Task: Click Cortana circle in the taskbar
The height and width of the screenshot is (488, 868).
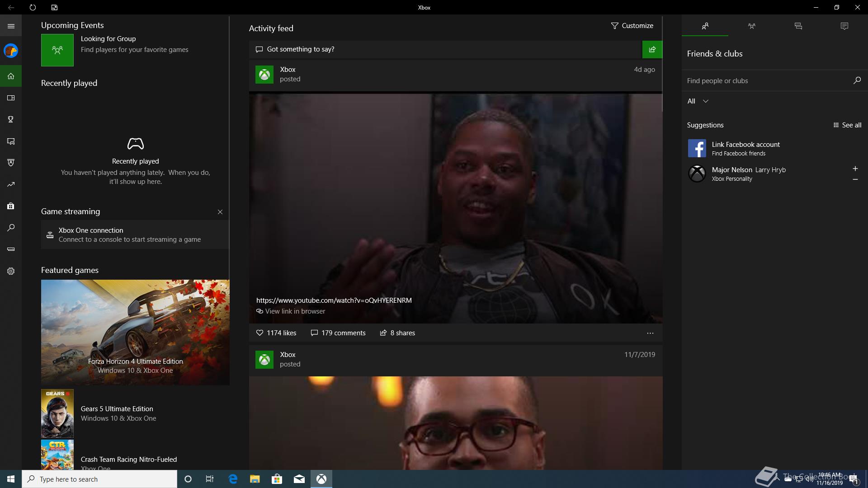Action: [188, 479]
